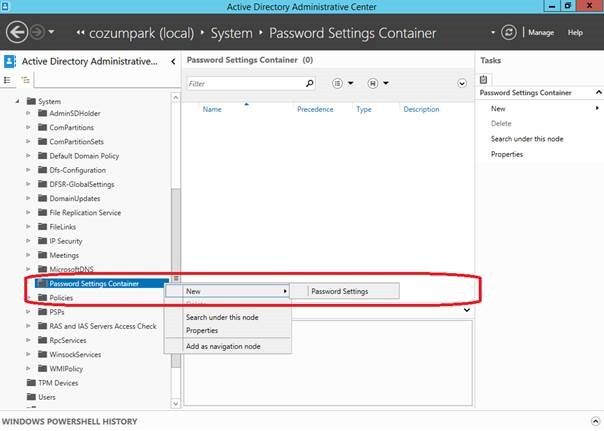
Task: Click the Active Directory Administrative Center icon
Action: point(10,61)
